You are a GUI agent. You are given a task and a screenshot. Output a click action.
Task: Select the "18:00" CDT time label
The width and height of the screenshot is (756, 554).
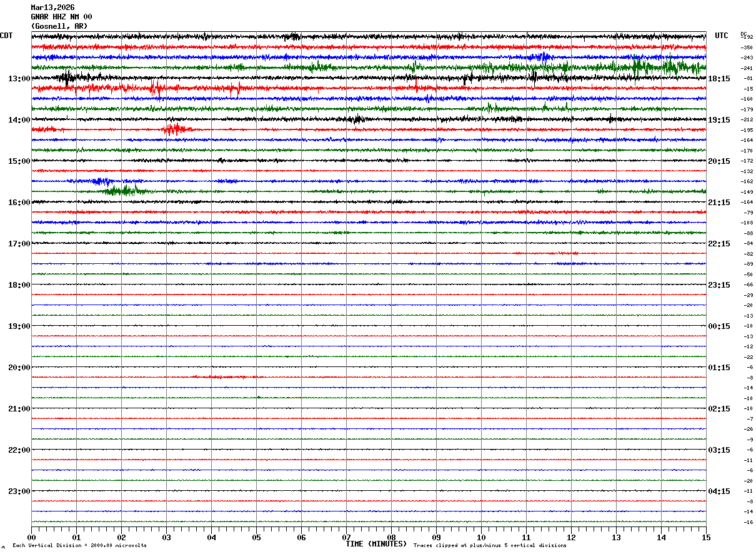(x=19, y=285)
